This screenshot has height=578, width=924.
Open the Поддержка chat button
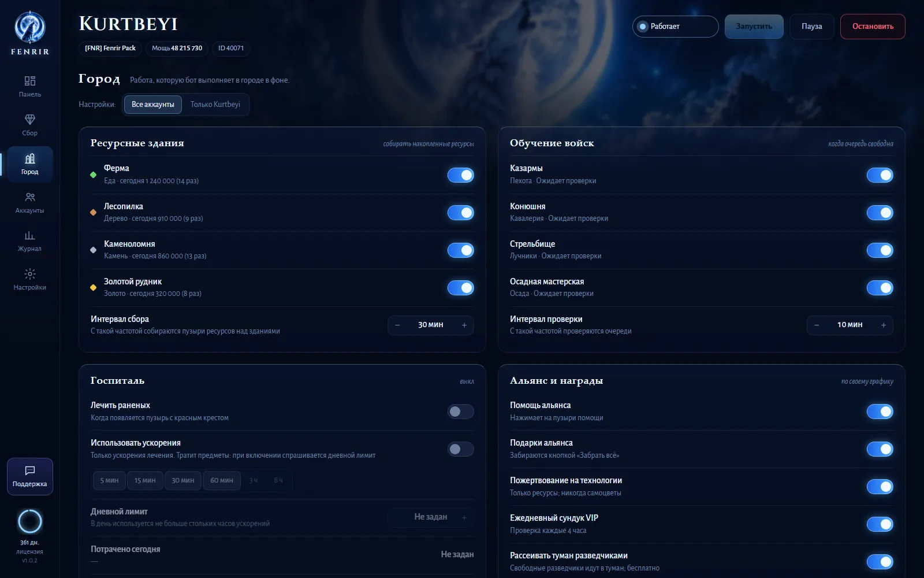point(30,476)
